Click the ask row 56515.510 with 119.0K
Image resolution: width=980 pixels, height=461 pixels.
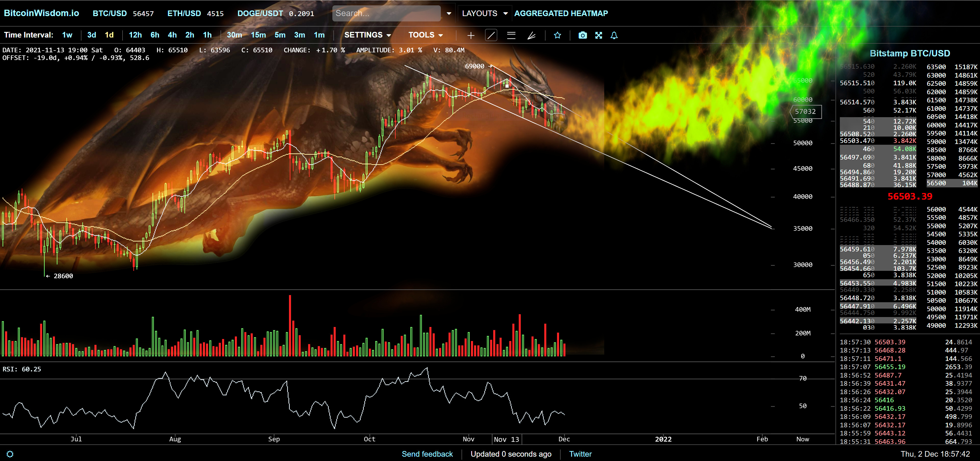(878, 83)
